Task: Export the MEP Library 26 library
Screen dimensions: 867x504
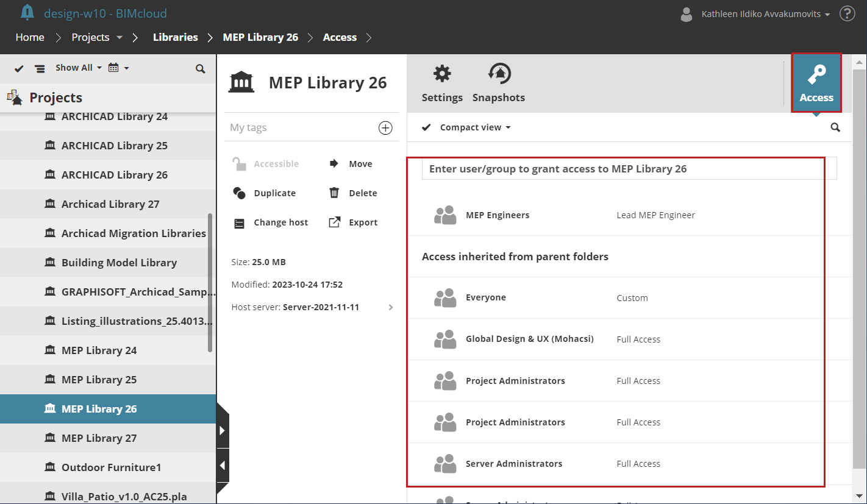Action: coord(354,222)
